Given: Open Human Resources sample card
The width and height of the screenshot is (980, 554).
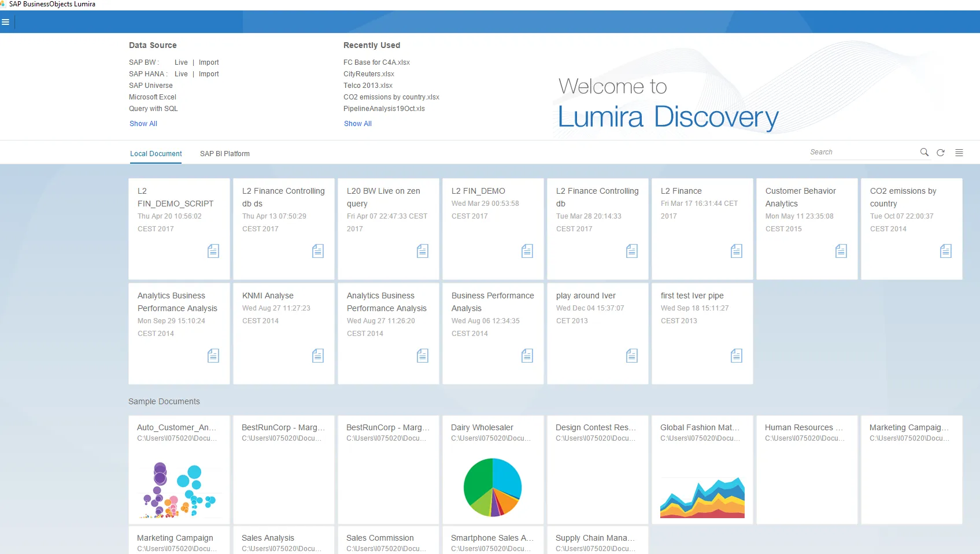Looking at the screenshot, I should pos(807,470).
